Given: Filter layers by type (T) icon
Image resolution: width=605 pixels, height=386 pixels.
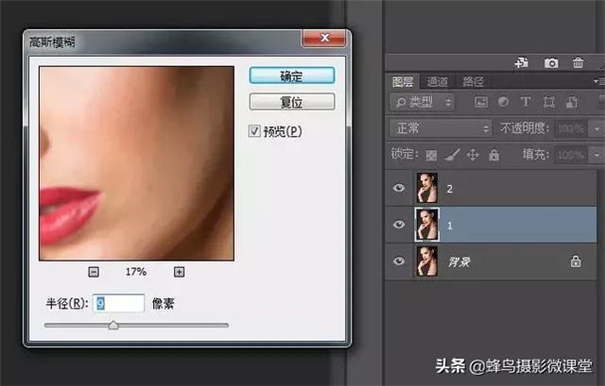Looking at the screenshot, I should (x=525, y=102).
